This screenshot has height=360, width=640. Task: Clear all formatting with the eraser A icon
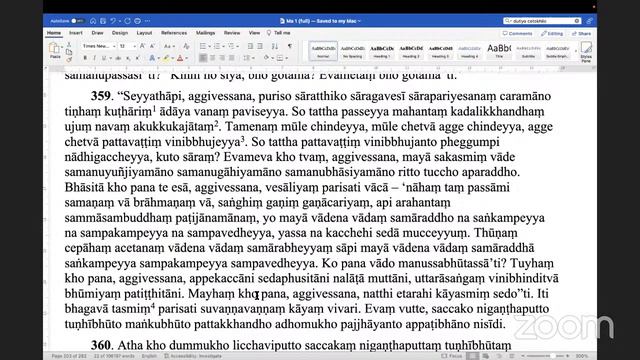(x=186, y=47)
